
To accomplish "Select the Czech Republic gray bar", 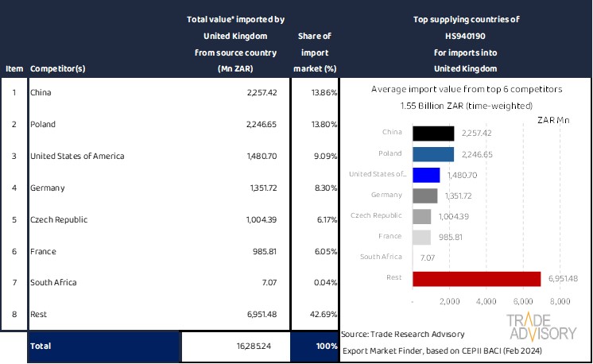I will pos(421,216).
